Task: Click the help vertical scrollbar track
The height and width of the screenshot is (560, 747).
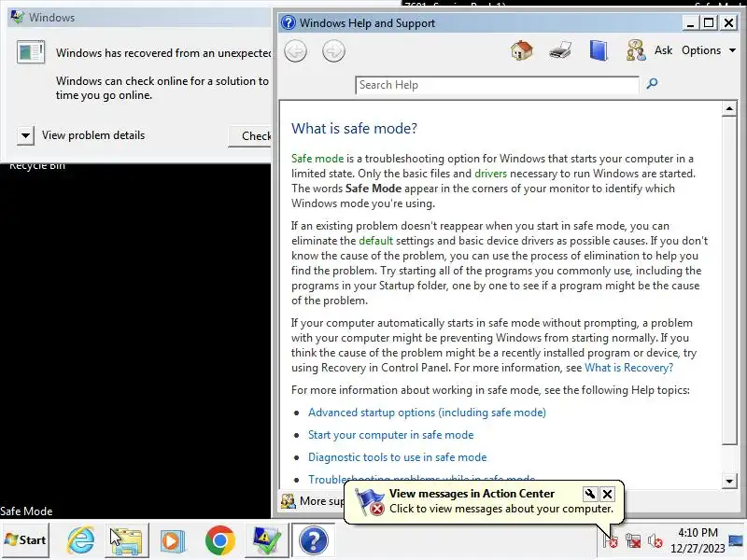Action: [x=729, y=459]
